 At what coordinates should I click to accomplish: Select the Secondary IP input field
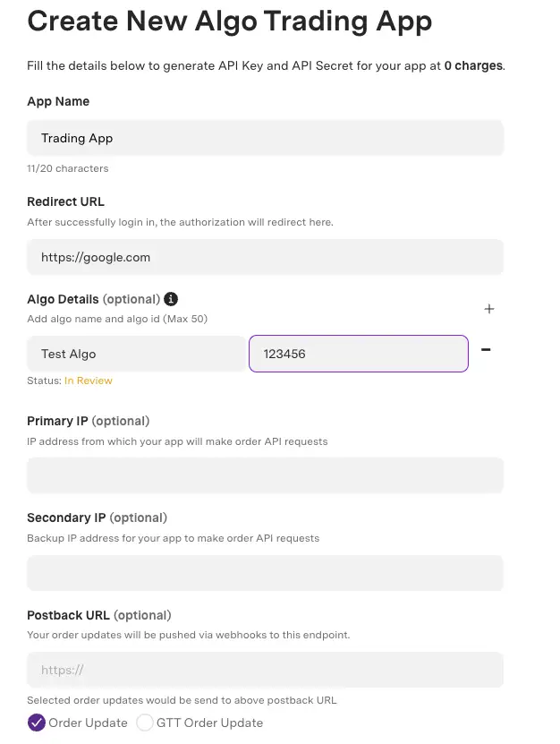pyautogui.click(x=265, y=572)
